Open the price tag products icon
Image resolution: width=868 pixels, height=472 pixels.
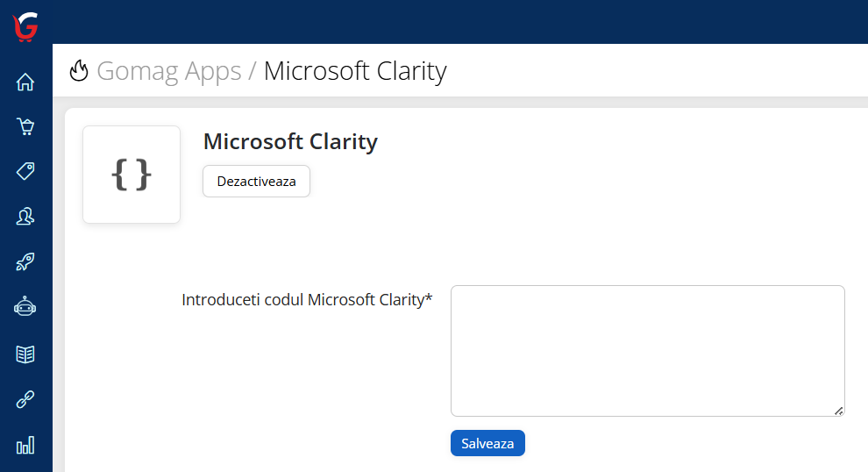tap(25, 171)
